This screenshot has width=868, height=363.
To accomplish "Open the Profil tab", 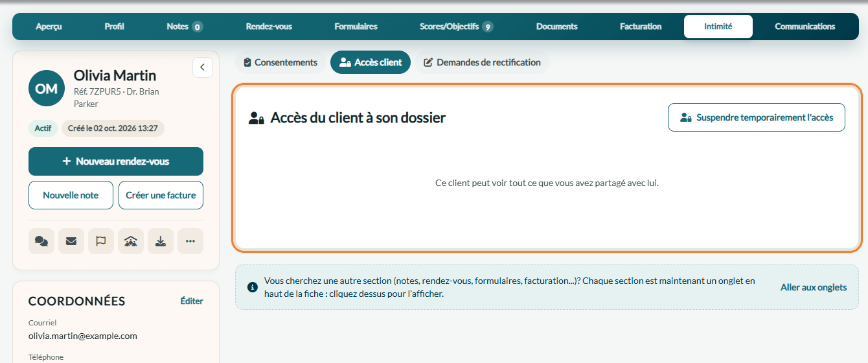I will click(115, 27).
